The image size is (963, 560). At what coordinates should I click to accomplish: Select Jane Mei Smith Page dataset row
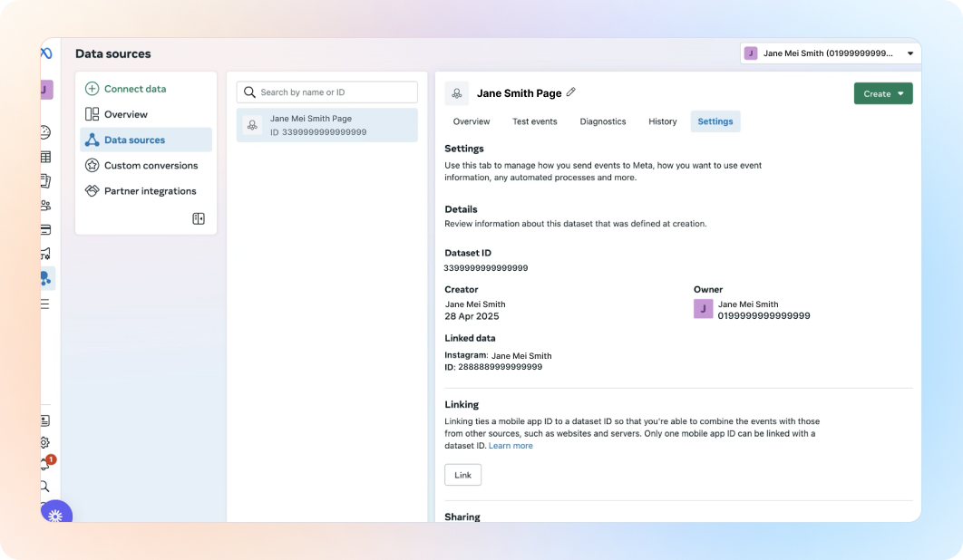click(x=327, y=125)
